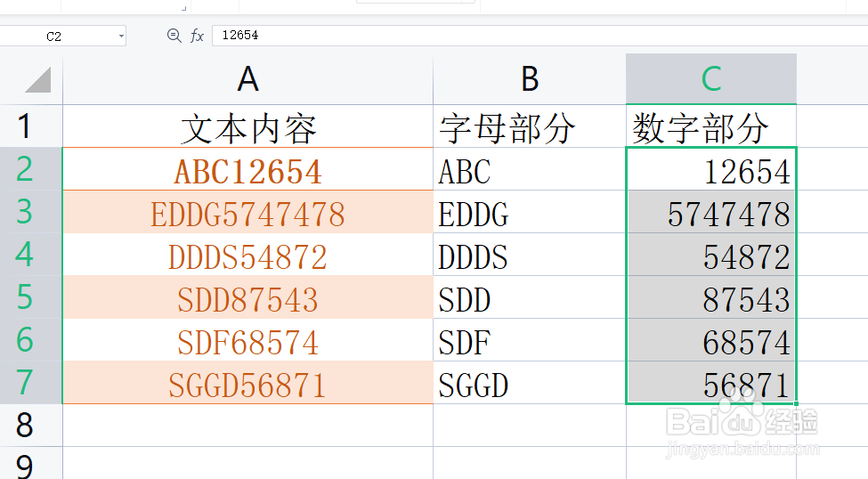Click the formula bar containing 12654
Screen dimensions: 868x479
(x=539, y=36)
